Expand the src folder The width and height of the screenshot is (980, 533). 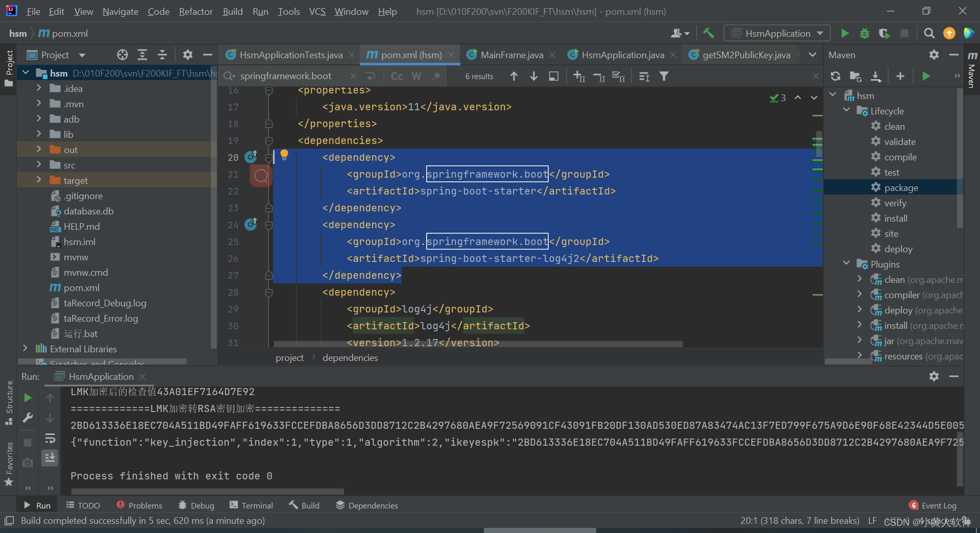pos(39,165)
